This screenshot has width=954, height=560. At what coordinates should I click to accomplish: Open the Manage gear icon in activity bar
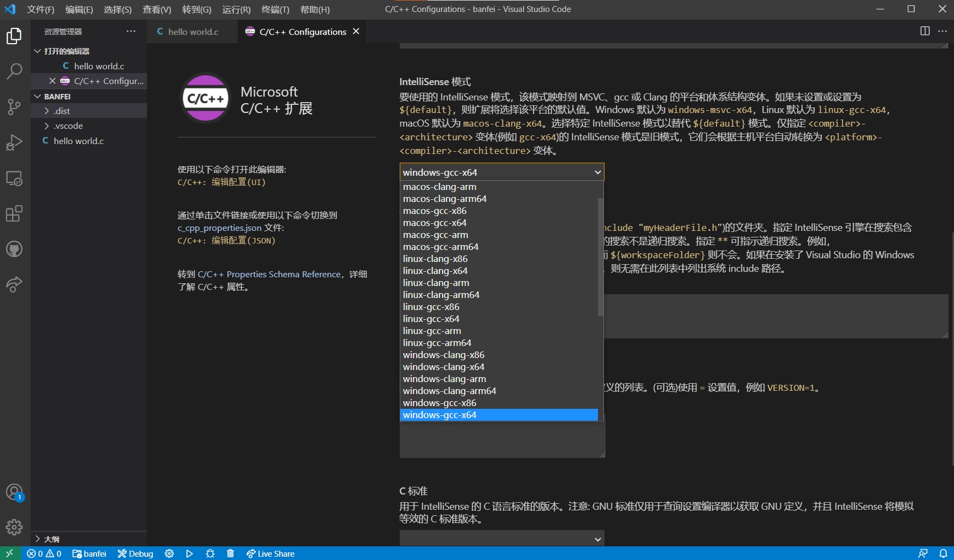(14, 527)
